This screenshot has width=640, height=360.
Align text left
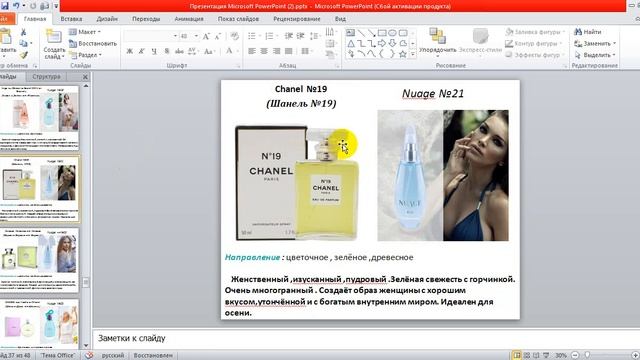pos(252,51)
